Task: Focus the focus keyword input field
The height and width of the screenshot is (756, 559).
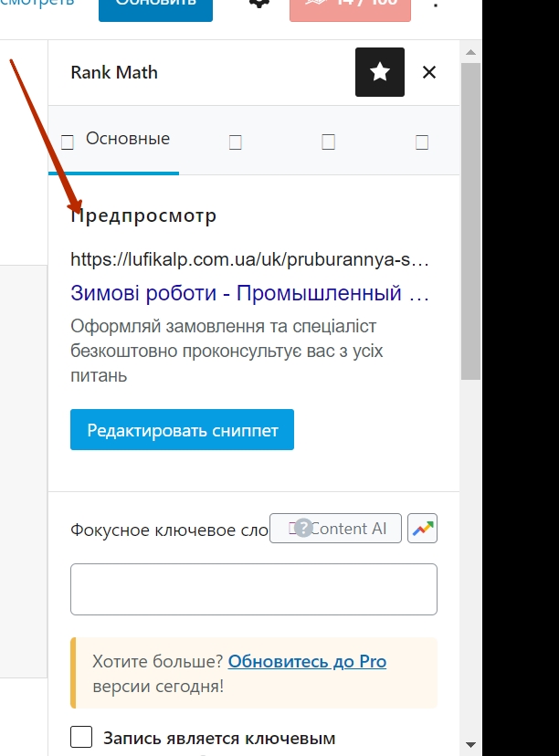Action: click(x=254, y=589)
